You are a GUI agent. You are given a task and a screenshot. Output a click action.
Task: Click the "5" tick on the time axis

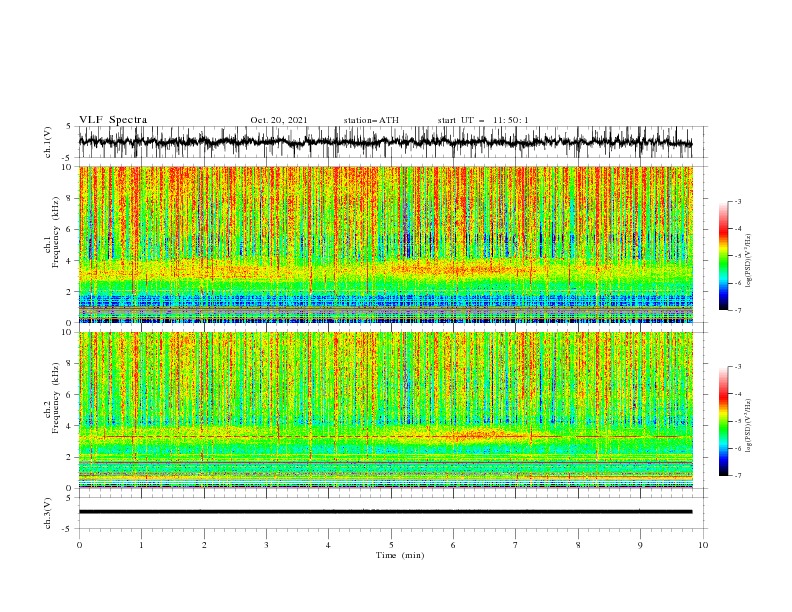pyautogui.click(x=391, y=545)
